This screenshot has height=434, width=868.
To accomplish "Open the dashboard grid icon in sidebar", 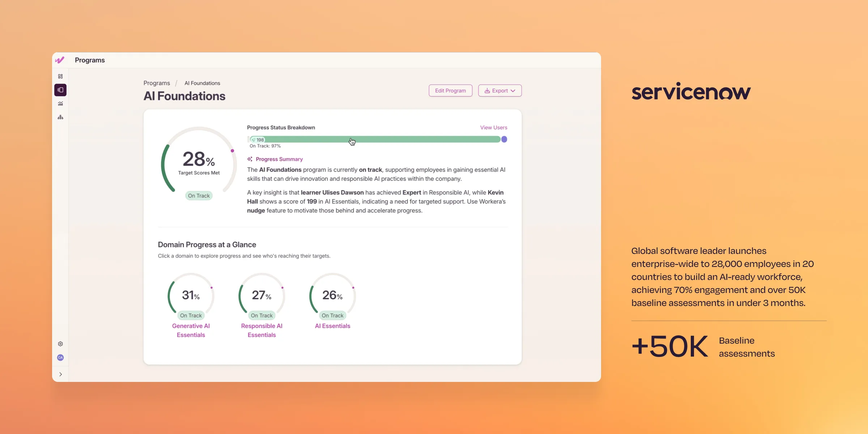I will click(60, 76).
